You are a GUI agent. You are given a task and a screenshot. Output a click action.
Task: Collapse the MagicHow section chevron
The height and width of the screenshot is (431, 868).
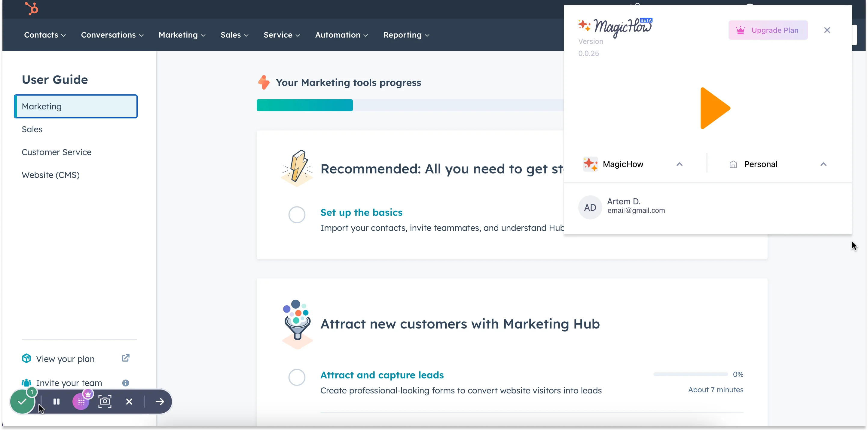(x=680, y=164)
